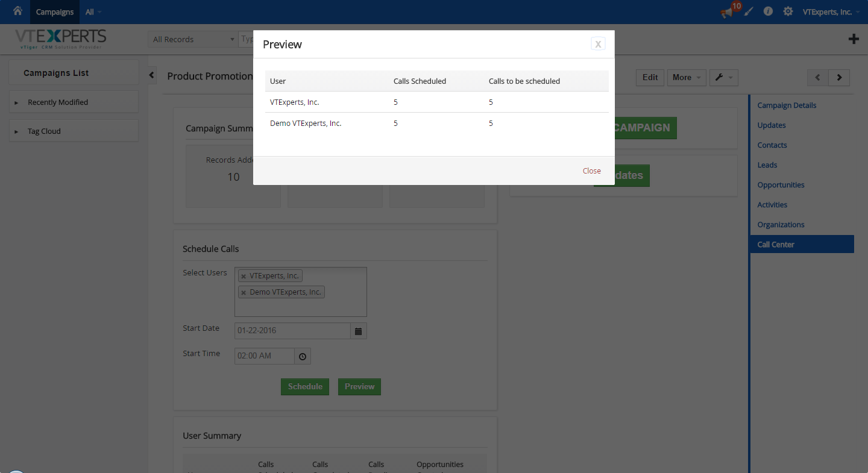This screenshot has height=473, width=868.
Task: Go to next record arrow
Action: (x=839, y=78)
